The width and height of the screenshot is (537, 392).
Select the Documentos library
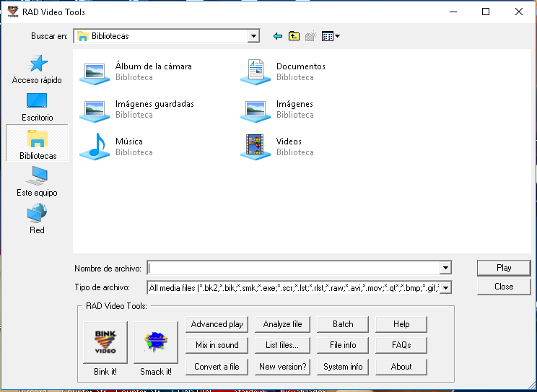pos(283,71)
